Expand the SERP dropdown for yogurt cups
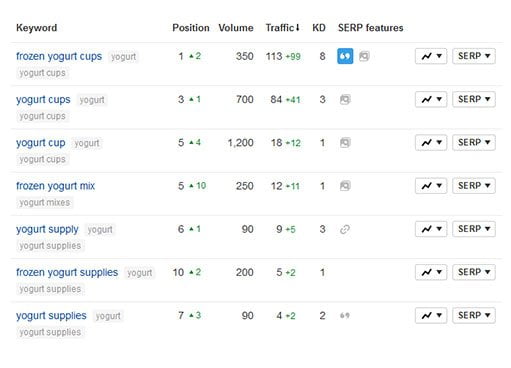 click(x=474, y=99)
